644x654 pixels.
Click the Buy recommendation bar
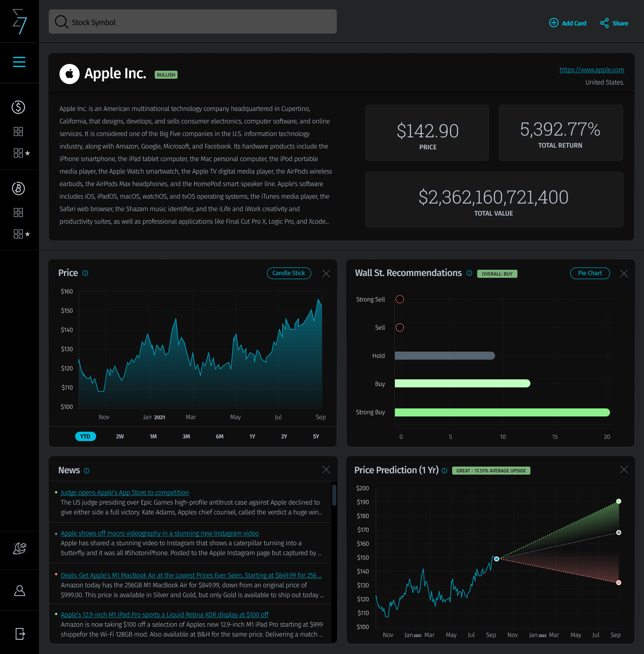pos(462,383)
